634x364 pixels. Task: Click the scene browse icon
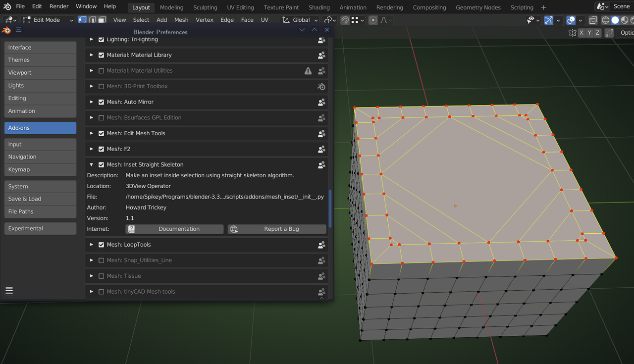click(x=602, y=6)
